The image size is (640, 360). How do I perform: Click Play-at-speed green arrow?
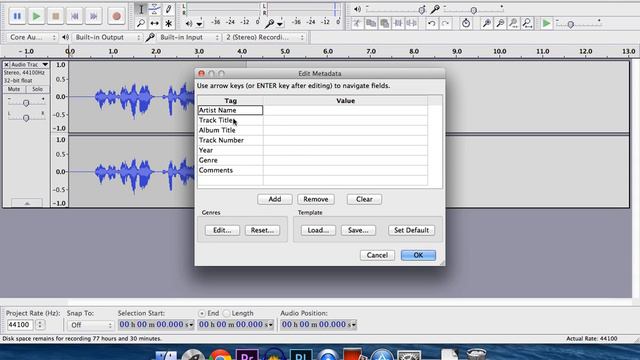point(546,23)
